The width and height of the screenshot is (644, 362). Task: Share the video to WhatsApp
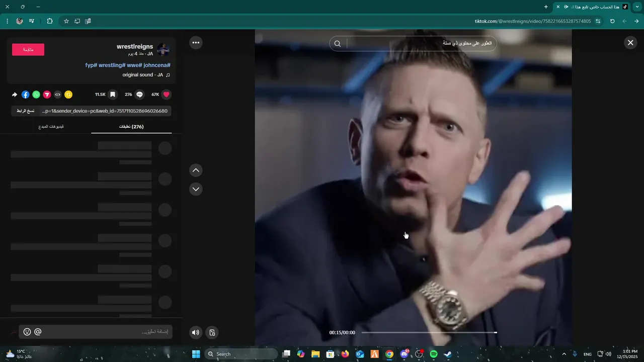click(36, 95)
